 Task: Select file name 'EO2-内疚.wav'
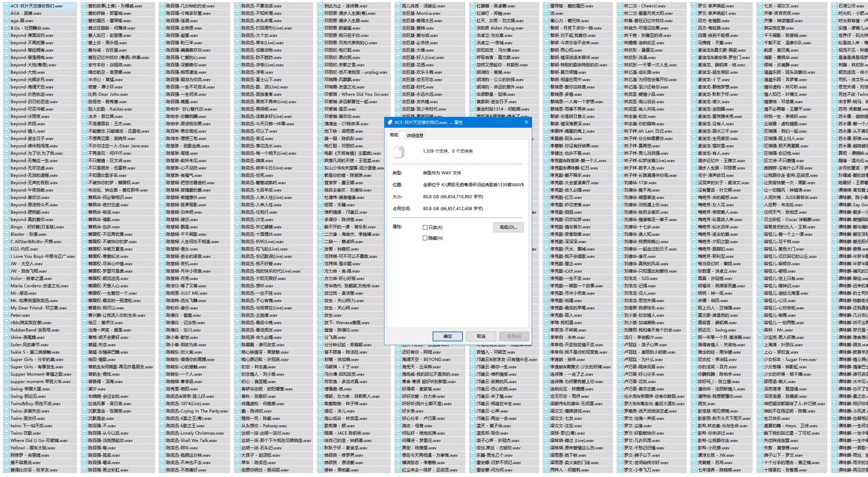coord(24,249)
